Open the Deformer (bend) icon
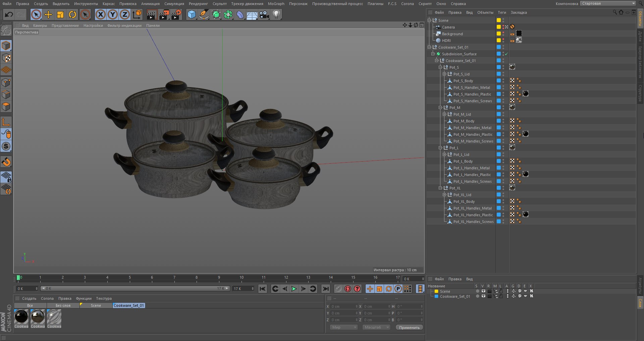 click(240, 14)
